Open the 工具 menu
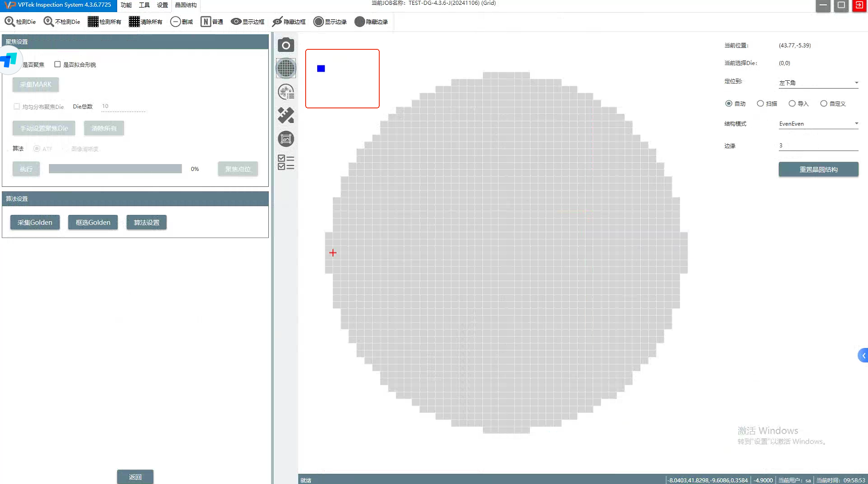Viewport: 868px width, 484px height. pos(144,5)
